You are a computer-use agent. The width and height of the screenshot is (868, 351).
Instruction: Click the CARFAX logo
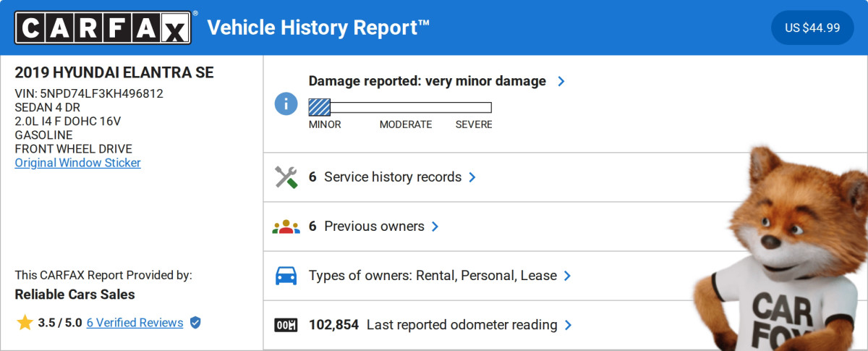103,28
